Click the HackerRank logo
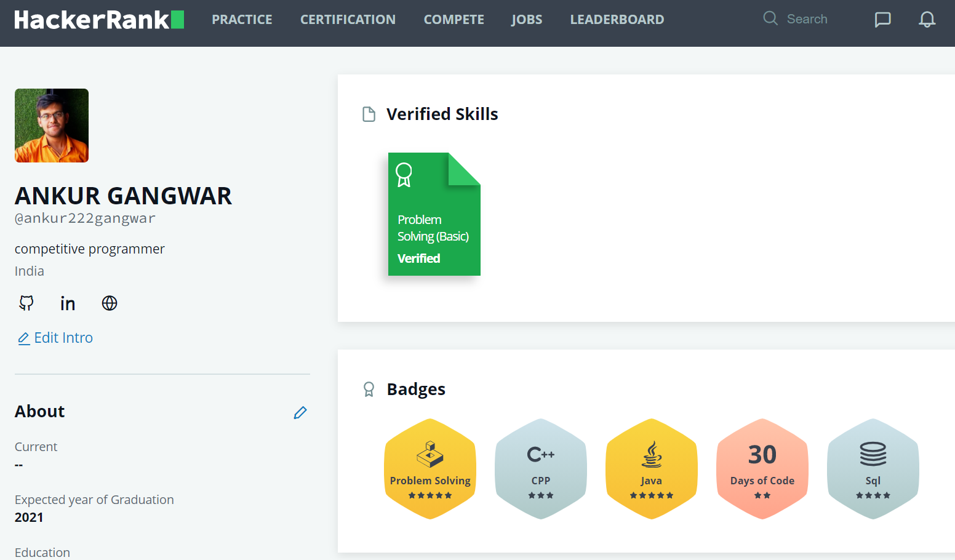Viewport: 955px width, 560px height. coord(99,20)
